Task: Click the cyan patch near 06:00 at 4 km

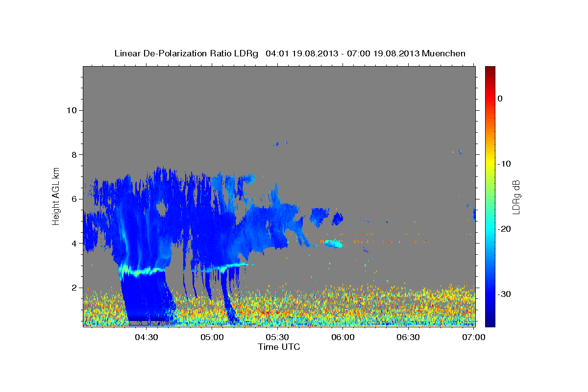Action: click(333, 243)
